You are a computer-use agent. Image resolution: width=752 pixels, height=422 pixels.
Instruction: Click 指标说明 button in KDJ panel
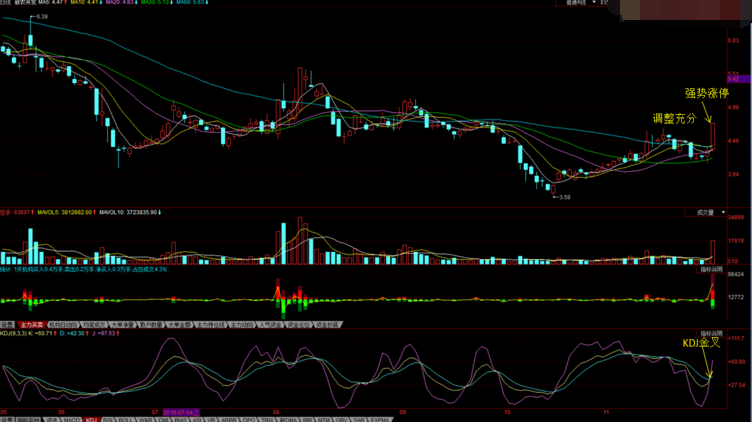(x=711, y=331)
